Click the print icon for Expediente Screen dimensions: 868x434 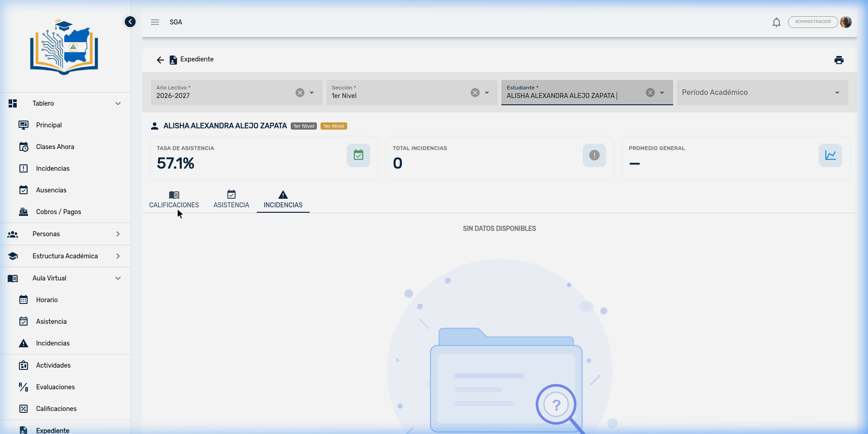click(x=839, y=60)
